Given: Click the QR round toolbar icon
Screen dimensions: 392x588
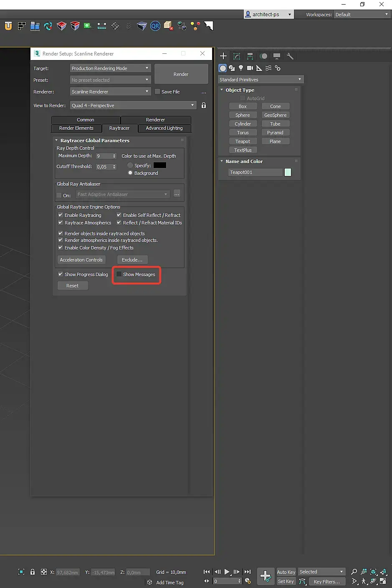Looking at the screenshot, I should tap(155, 26).
